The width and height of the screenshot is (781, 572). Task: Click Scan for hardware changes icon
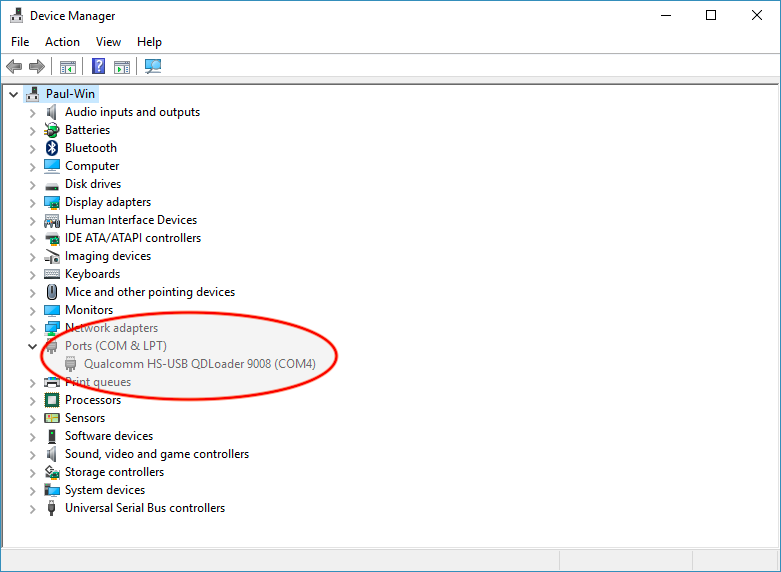tap(153, 66)
